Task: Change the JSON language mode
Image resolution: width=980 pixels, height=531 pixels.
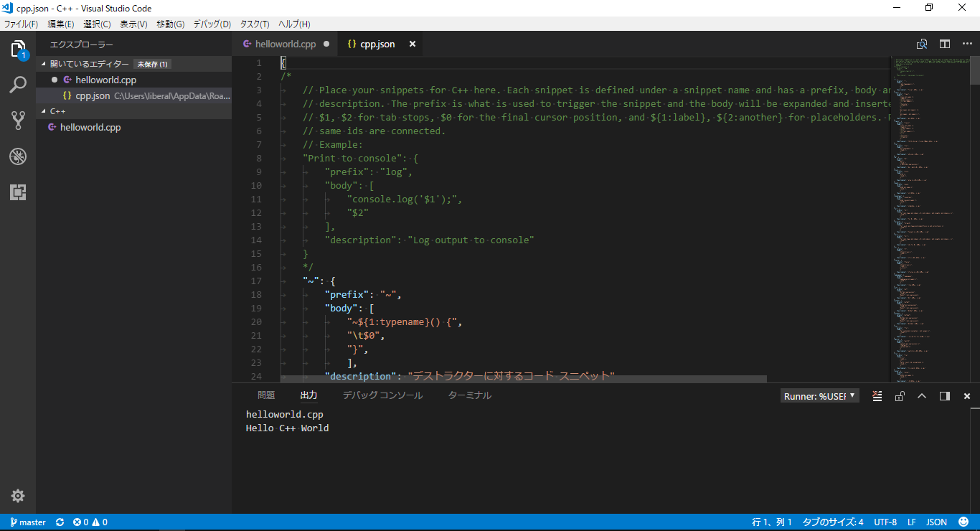Action: point(937,522)
